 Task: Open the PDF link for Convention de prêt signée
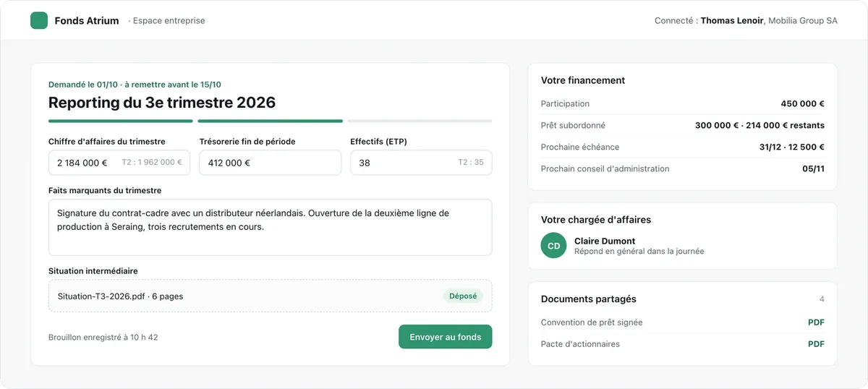[816, 322]
